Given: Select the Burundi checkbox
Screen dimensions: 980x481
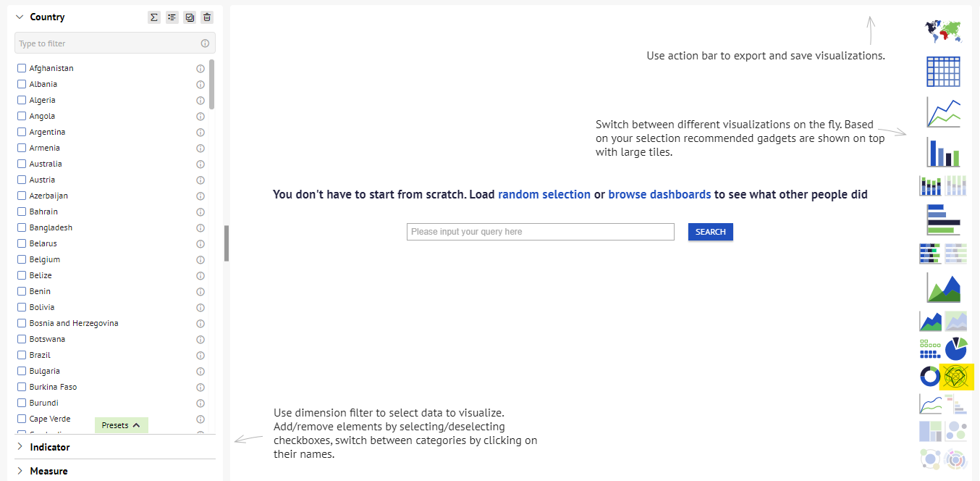Looking at the screenshot, I should pos(22,403).
